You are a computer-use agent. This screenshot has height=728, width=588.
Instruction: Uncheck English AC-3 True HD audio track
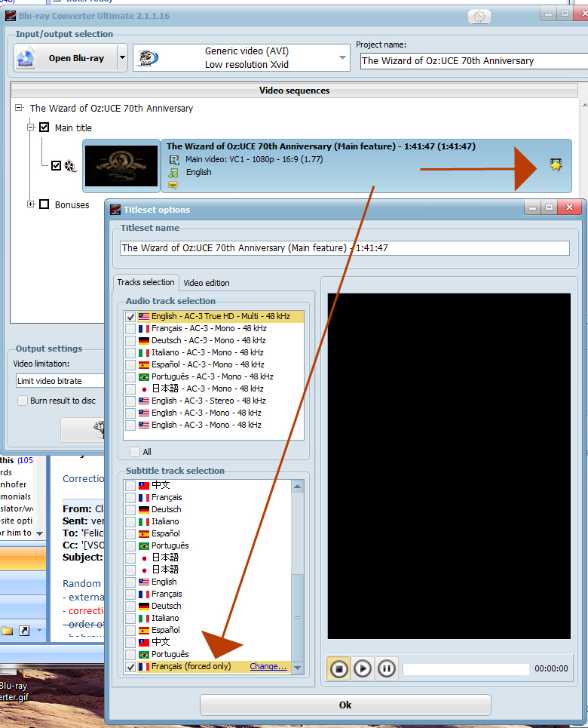130,317
